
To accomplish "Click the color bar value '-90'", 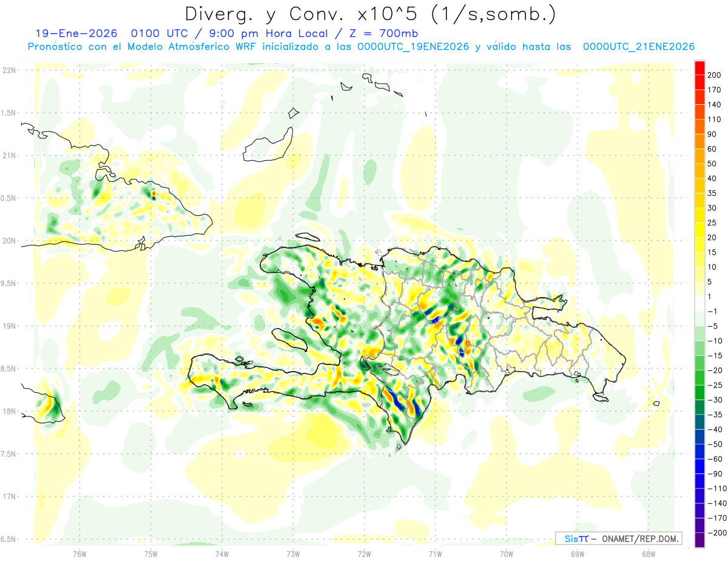I will 715,474.
